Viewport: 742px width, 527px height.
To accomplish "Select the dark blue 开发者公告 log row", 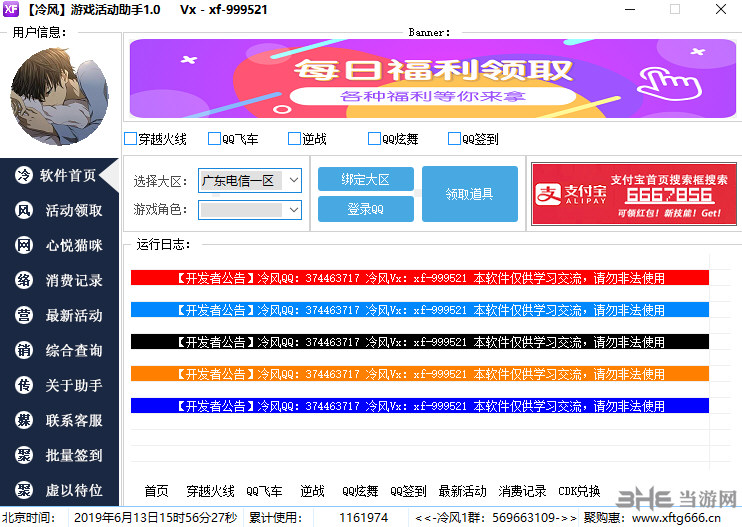I will point(420,406).
